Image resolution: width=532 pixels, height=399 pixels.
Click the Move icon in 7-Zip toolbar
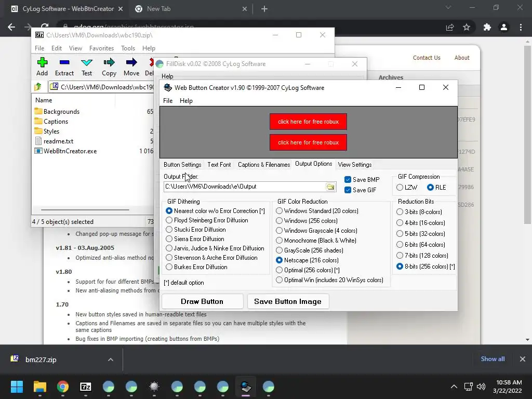coord(131,62)
